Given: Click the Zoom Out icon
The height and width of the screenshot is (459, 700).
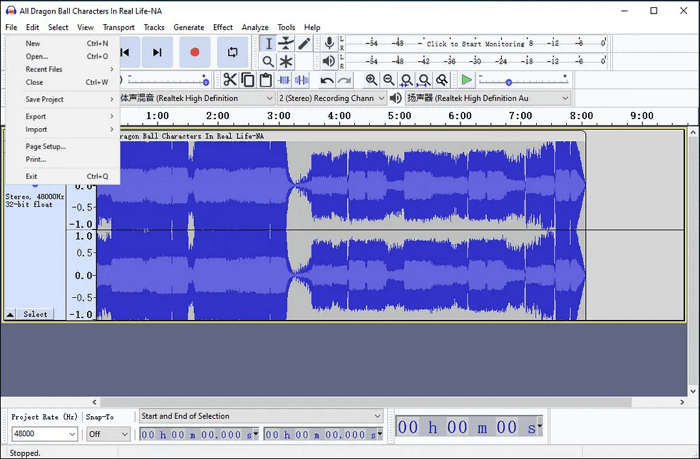Looking at the screenshot, I should pyautogui.click(x=388, y=80).
